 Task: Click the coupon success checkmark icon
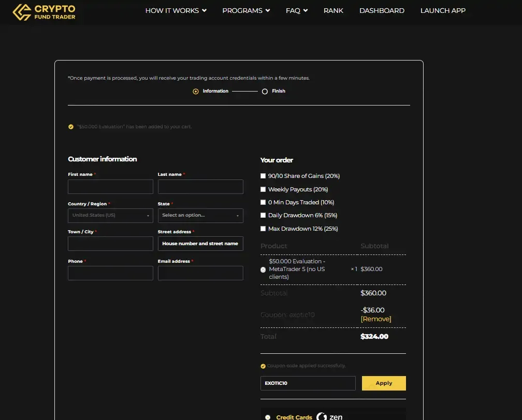tap(264, 365)
